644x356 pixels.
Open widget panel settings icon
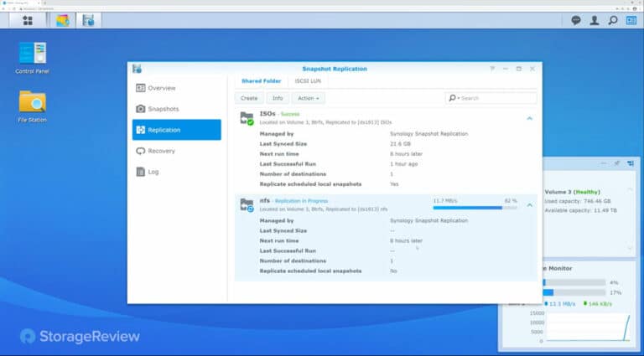click(631, 163)
